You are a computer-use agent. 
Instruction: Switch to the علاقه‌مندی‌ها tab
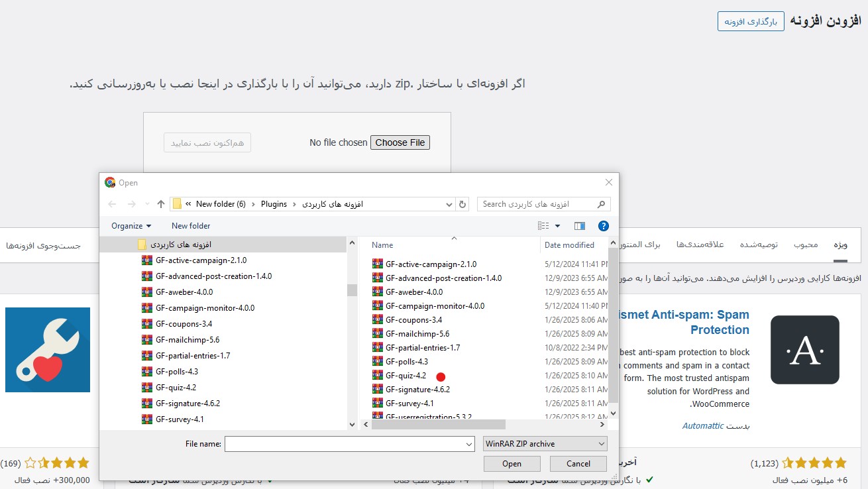(700, 244)
